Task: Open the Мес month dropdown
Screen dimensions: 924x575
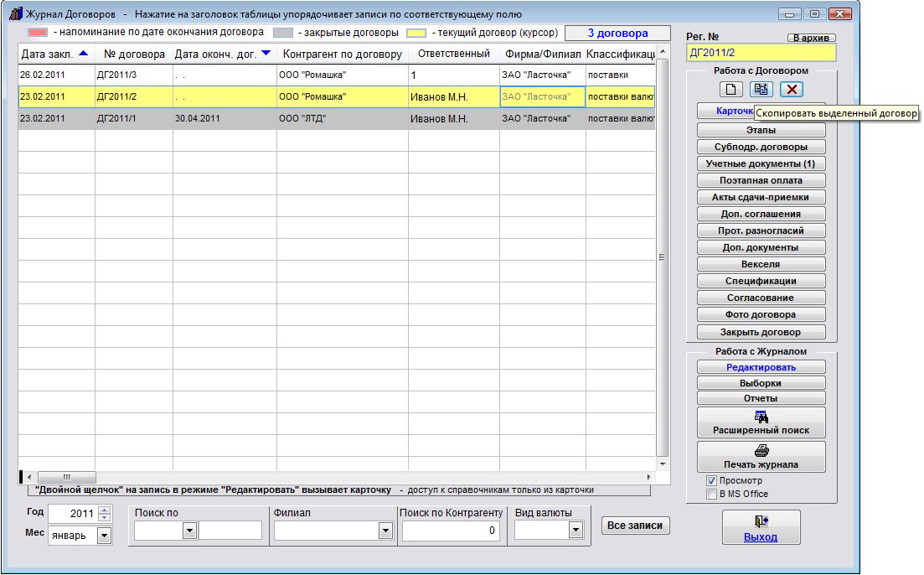Action: point(105,536)
